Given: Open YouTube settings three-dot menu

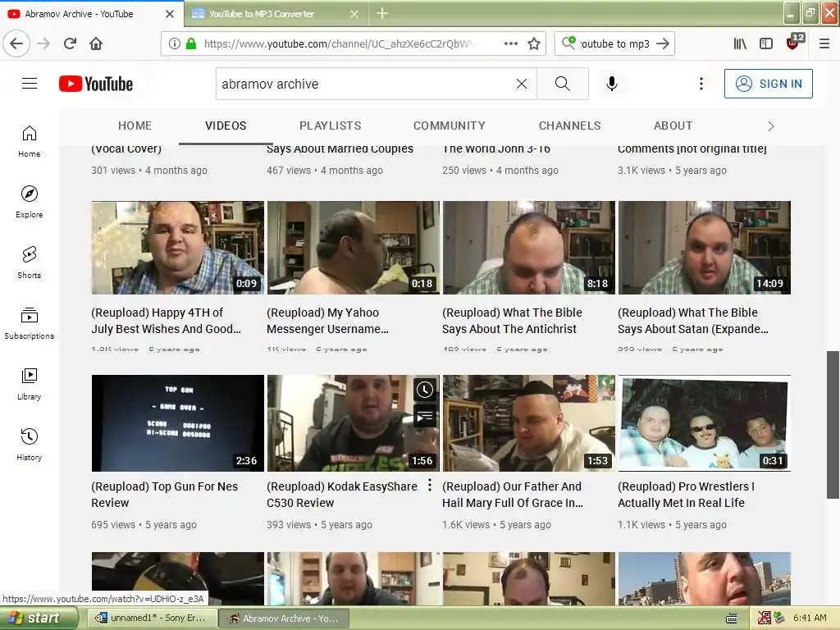Looking at the screenshot, I should click(701, 84).
